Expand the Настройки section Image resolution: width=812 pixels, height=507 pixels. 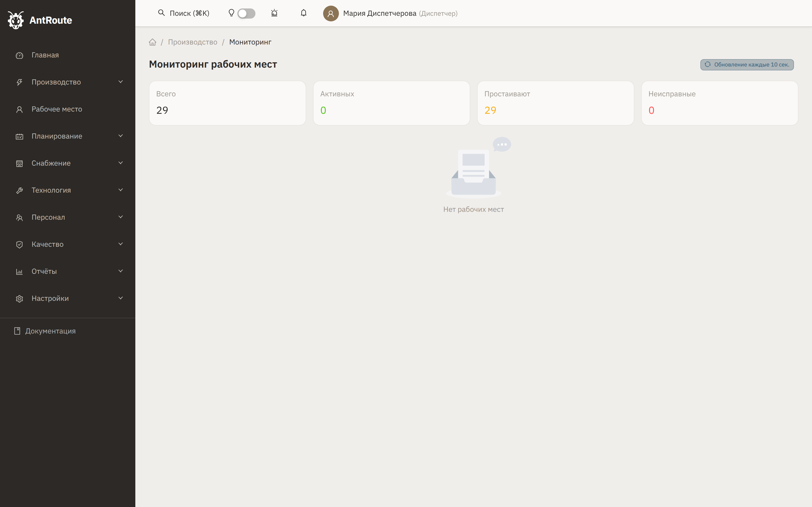click(50, 299)
